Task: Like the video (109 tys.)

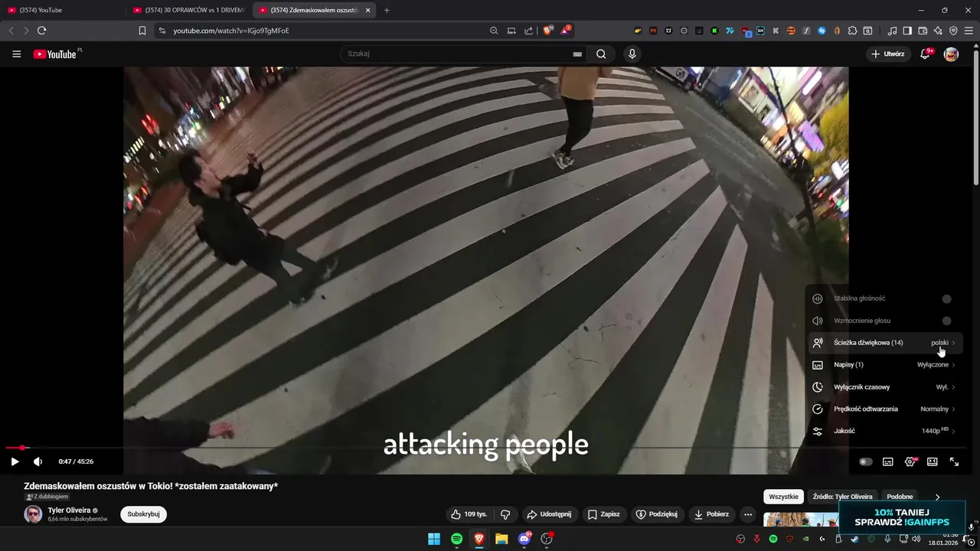Action: coord(469,514)
